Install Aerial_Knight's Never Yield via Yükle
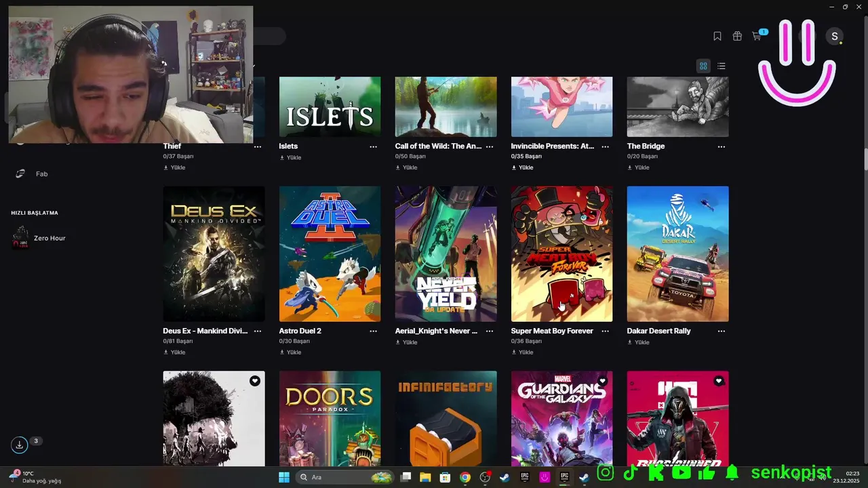This screenshot has width=868, height=488. [x=407, y=343]
